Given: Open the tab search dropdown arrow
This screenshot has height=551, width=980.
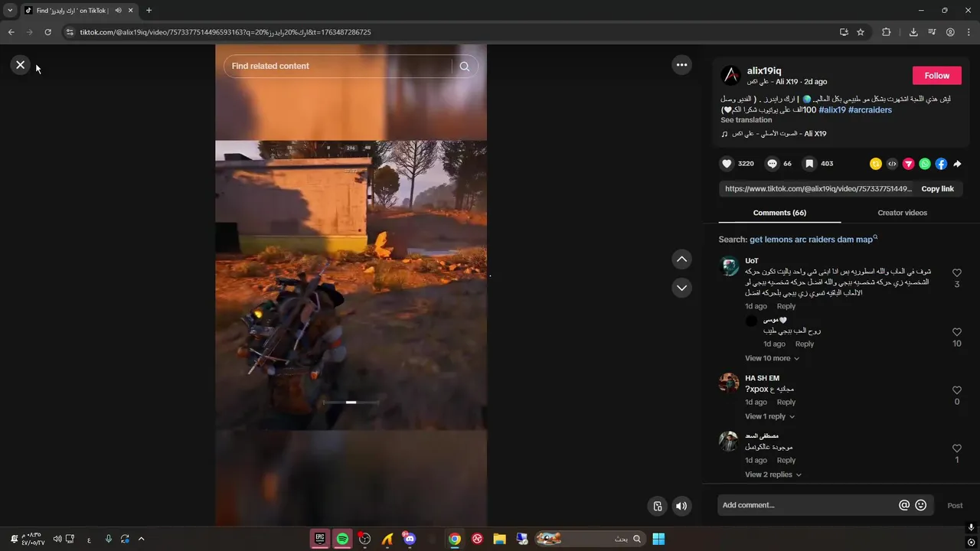Looking at the screenshot, I should pos(10,10).
